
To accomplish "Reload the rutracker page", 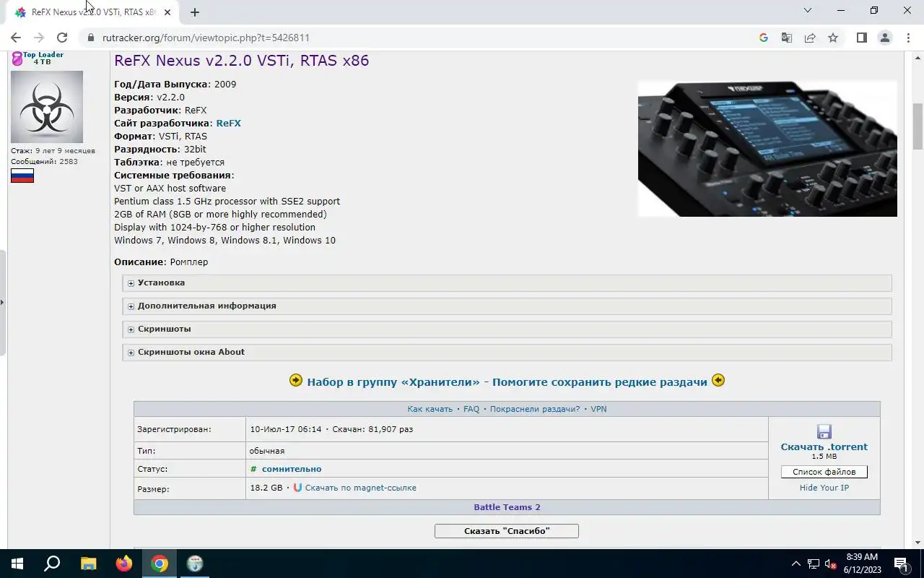I will [62, 38].
